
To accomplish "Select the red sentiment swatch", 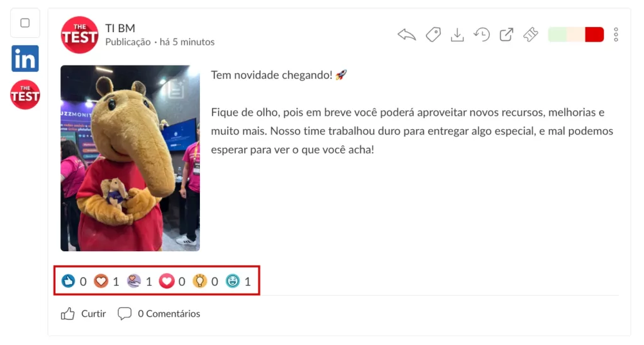I will coord(594,35).
